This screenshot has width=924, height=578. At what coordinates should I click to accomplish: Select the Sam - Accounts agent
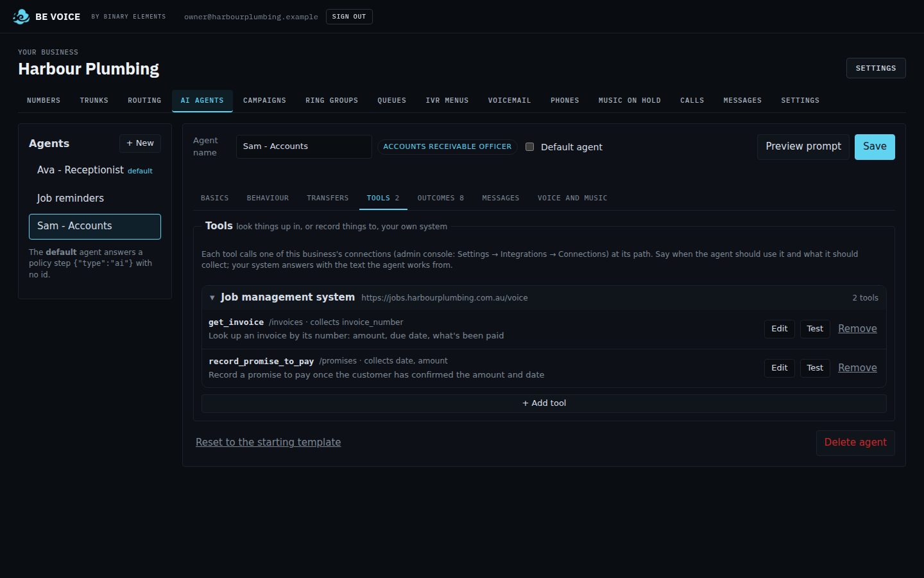[x=95, y=226]
